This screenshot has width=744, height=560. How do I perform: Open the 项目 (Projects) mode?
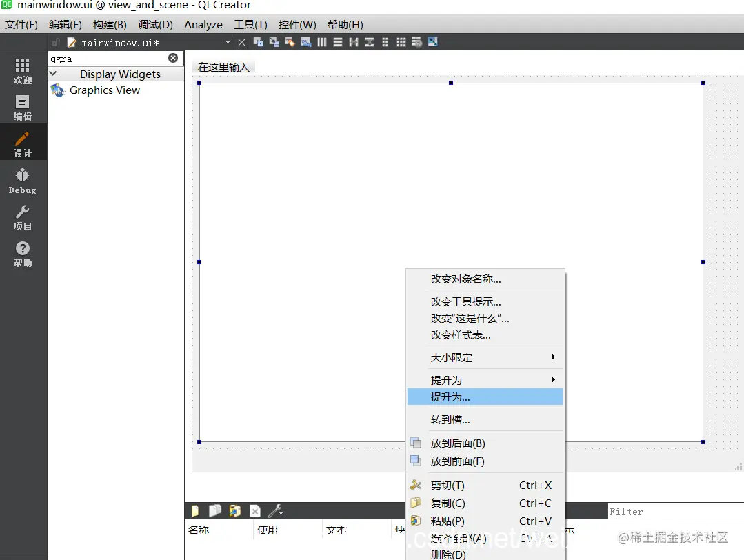point(23,218)
